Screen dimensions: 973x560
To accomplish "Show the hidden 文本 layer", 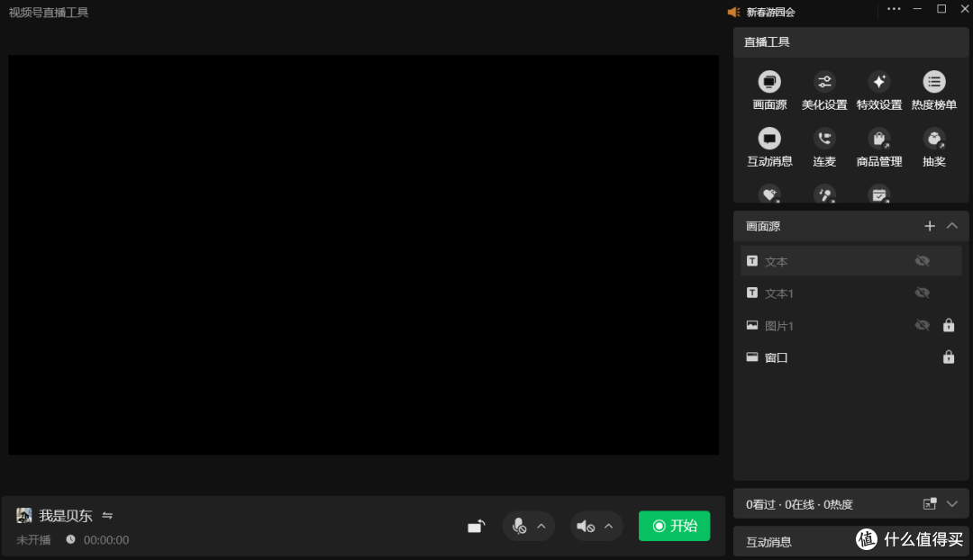I will (923, 261).
